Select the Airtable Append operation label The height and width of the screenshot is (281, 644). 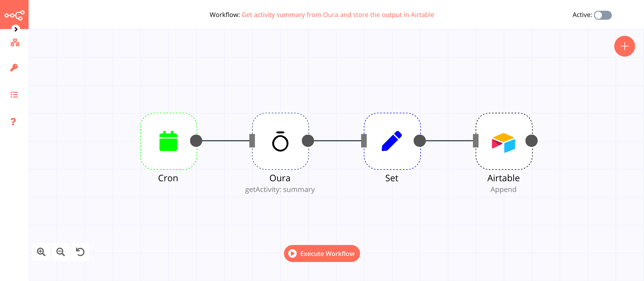[x=503, y=189]
